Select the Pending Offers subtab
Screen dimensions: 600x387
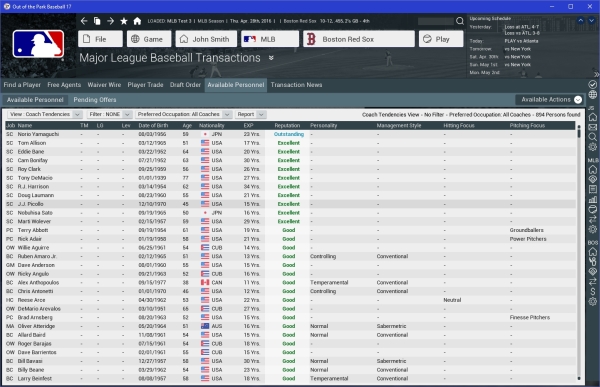pyautogui.click(x=95, y=100)
